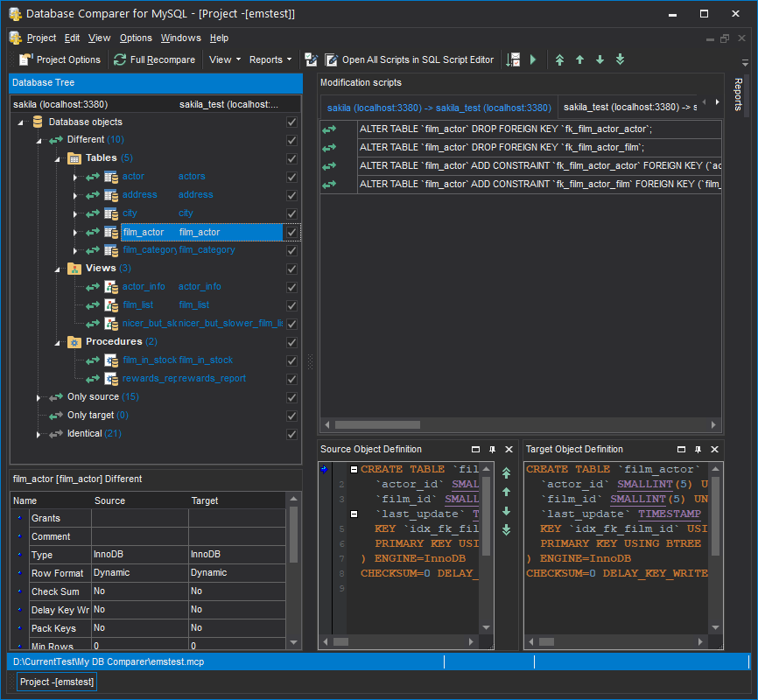
Task: Disable the Only source (15) checkbox
Action: pos(291,397)
